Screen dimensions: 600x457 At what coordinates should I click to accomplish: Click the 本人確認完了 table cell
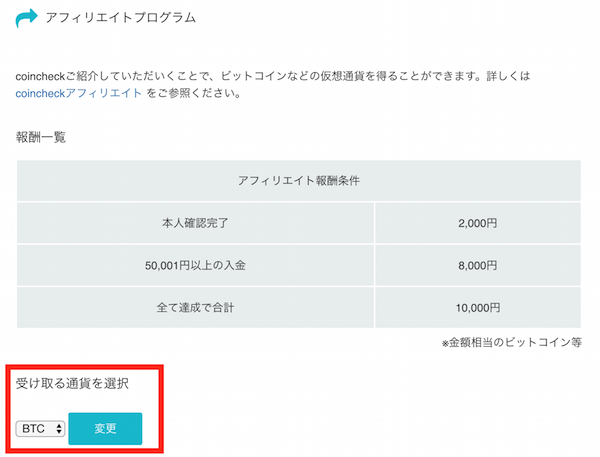tap(195, 223)
